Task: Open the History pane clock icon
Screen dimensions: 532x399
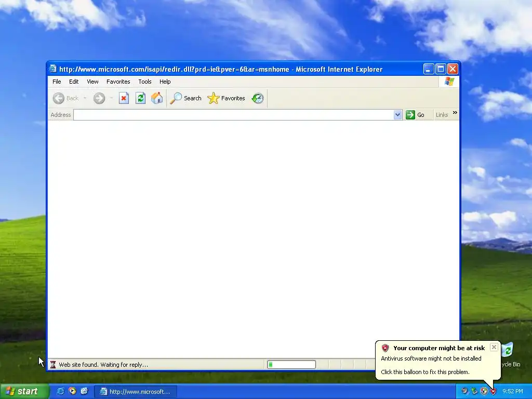Action: pyautogui.click(x=258, y=98)
